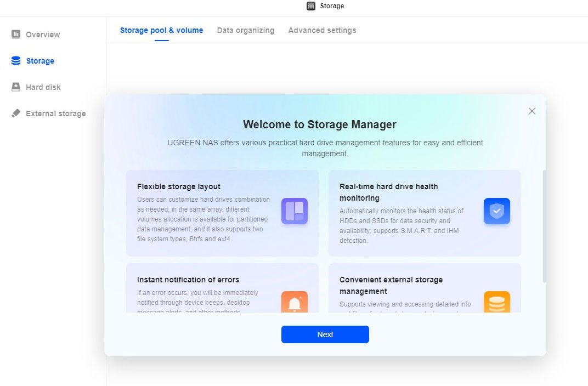Click the welcome dialog vertical scrollbar

(x=544, y=226)
